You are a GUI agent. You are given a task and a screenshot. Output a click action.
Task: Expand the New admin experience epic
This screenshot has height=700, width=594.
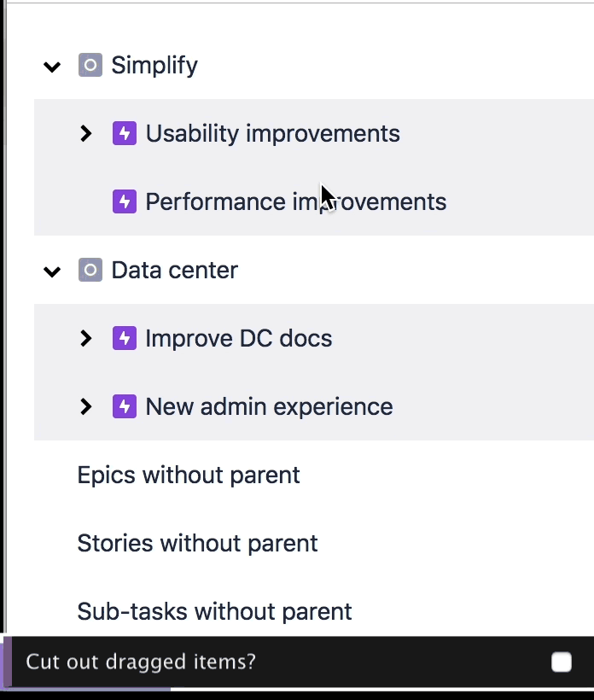click(85, 406)
